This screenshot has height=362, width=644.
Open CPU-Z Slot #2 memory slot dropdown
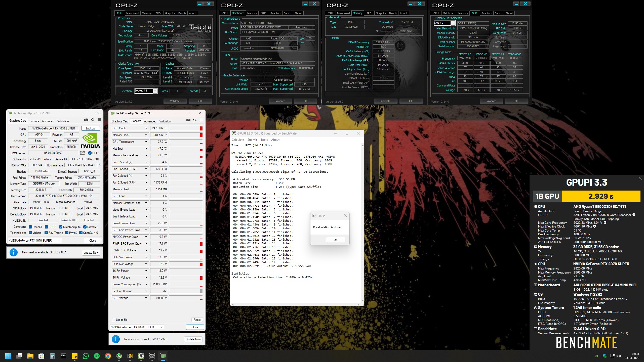click(x=445, y=23)
